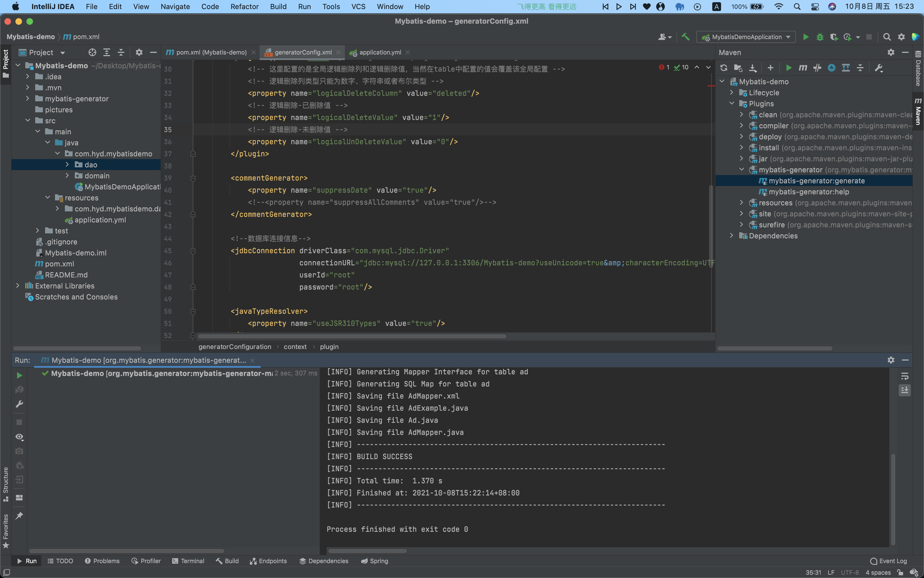
Task: Open the VCS menu
Action: click(358, 7)
